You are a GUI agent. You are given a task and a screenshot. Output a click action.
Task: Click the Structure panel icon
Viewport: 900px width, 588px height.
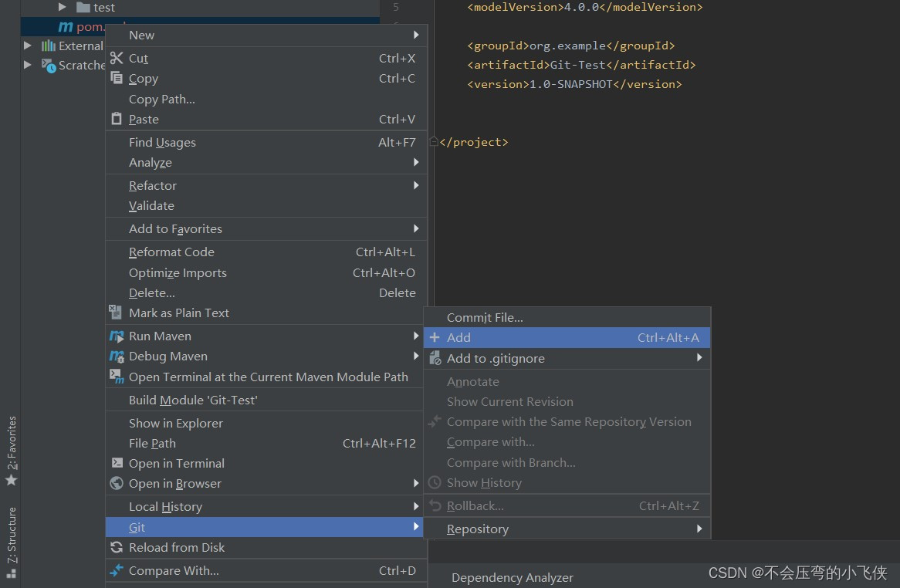tap(12, 573)
